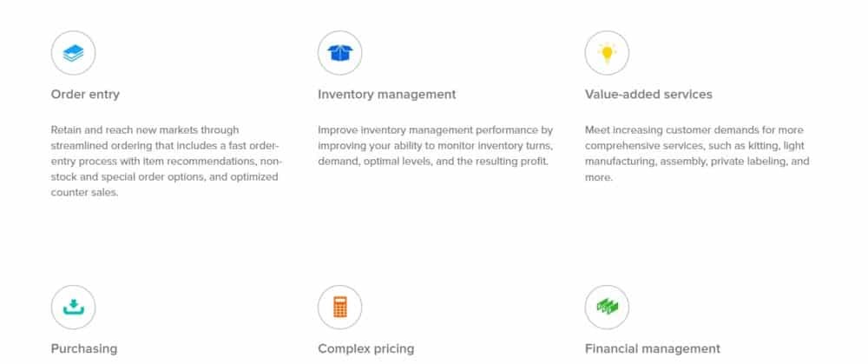Image resolution: width=868 pixels, height=364 pixels.
Task: Click the Inventory management description paragraph
Action: coord(435,145)
